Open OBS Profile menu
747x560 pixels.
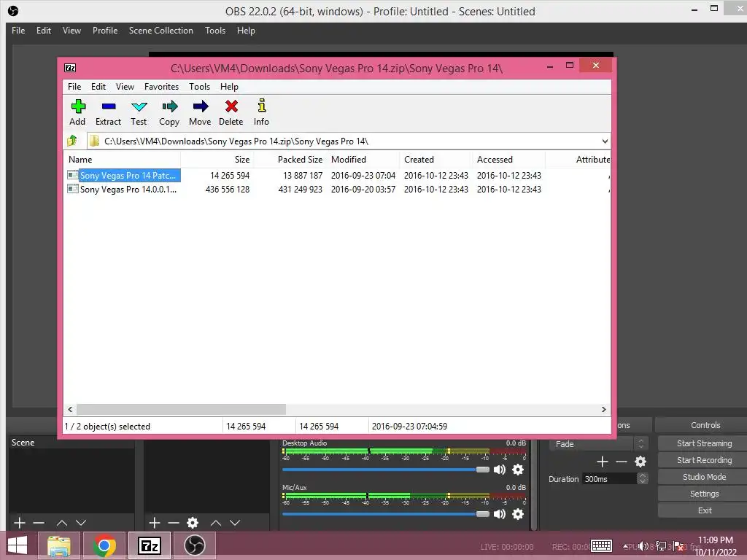pyautogui.click(x=105, y=31)
